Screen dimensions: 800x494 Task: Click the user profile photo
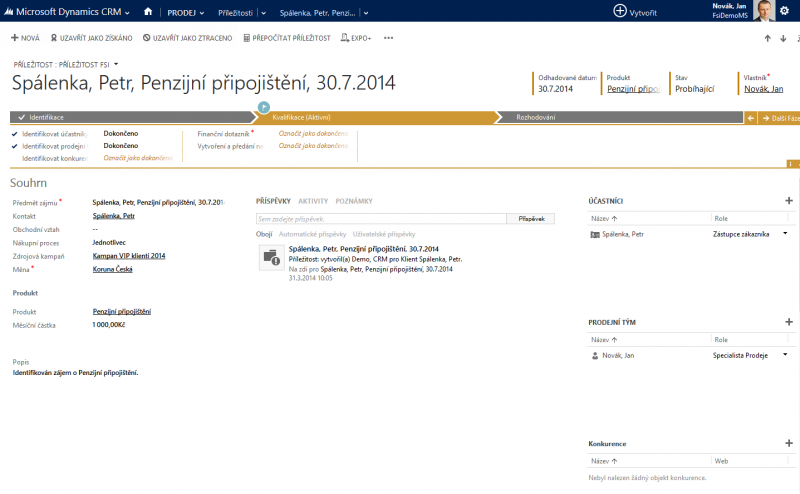764,11
